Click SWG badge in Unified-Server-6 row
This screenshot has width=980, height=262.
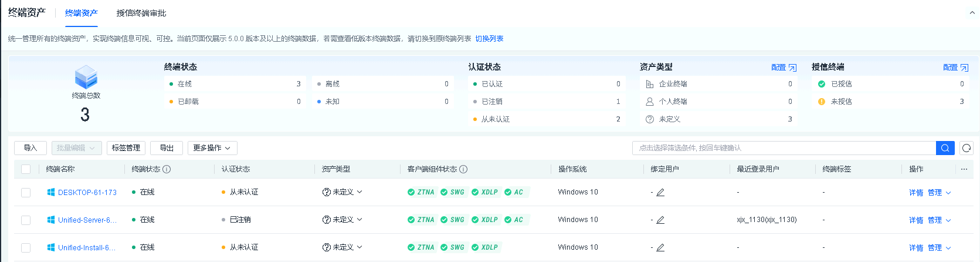[x=453, y=220]
